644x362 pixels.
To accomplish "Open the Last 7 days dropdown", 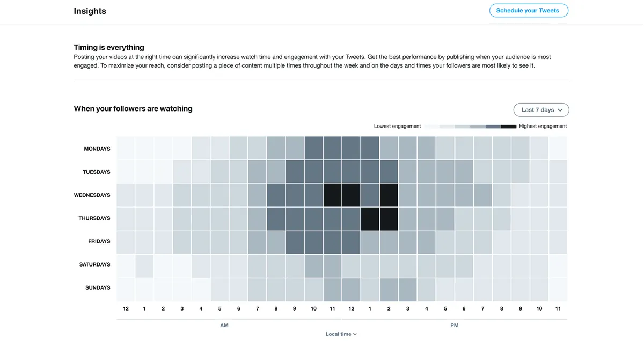I will click(541, 110).
